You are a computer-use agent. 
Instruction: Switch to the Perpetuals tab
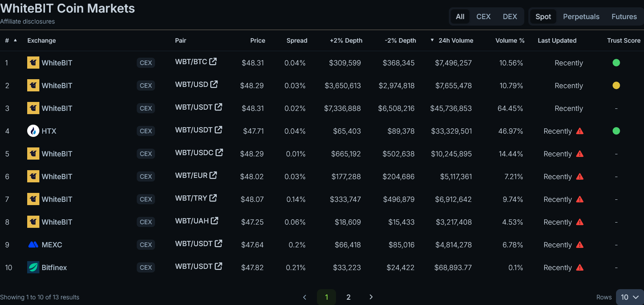pos(581,17)
